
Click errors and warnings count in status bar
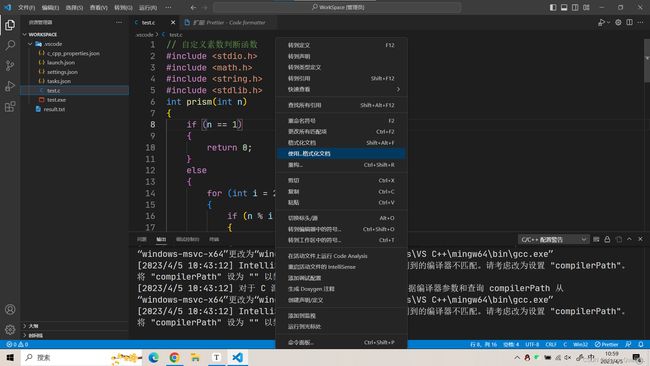17,344
